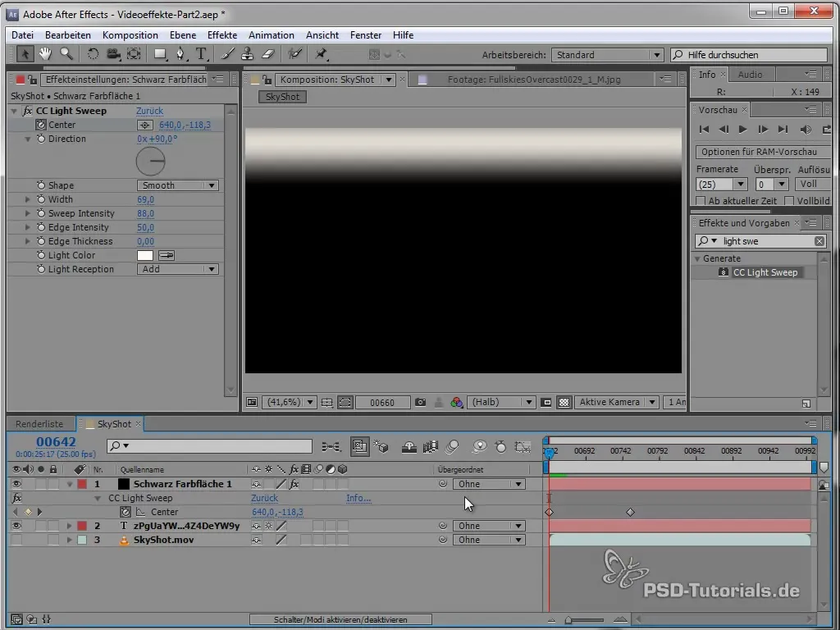
Task: Select the Eraser tool
Action: pyautogui.click(x=268, y=54)
